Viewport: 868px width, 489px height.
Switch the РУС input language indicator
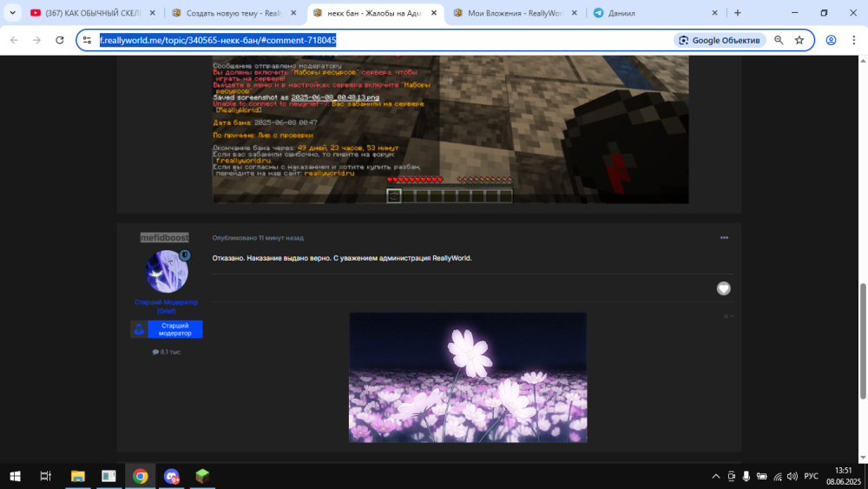[811, 476]
